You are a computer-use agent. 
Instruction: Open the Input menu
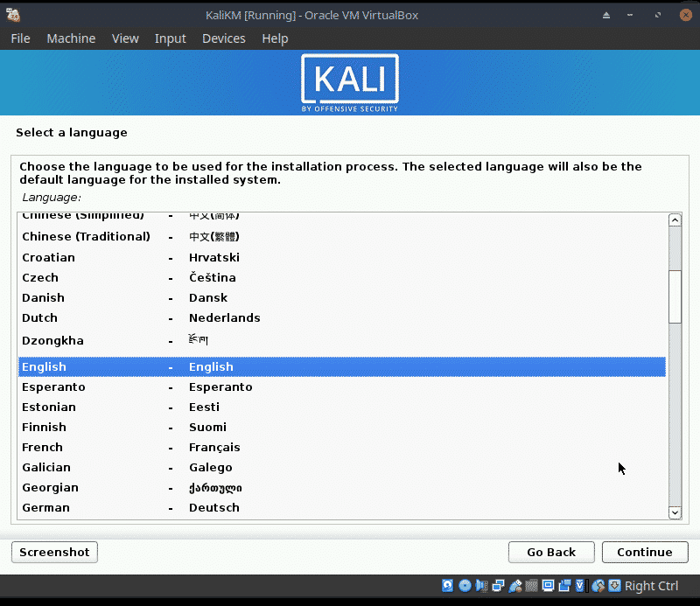(170, 38)
